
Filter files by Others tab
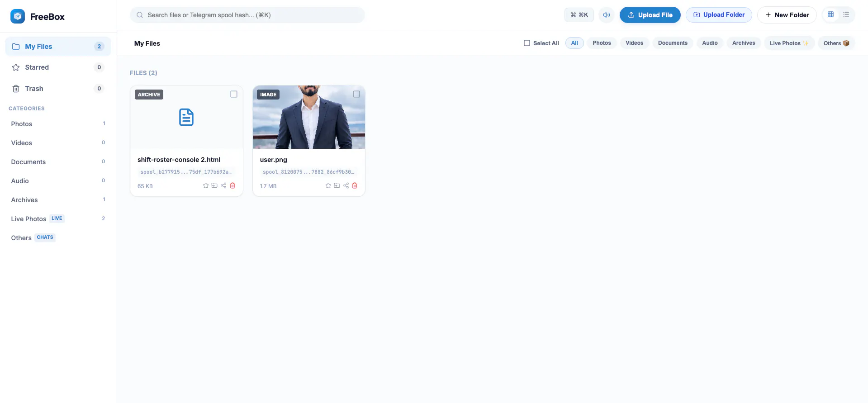836,43
